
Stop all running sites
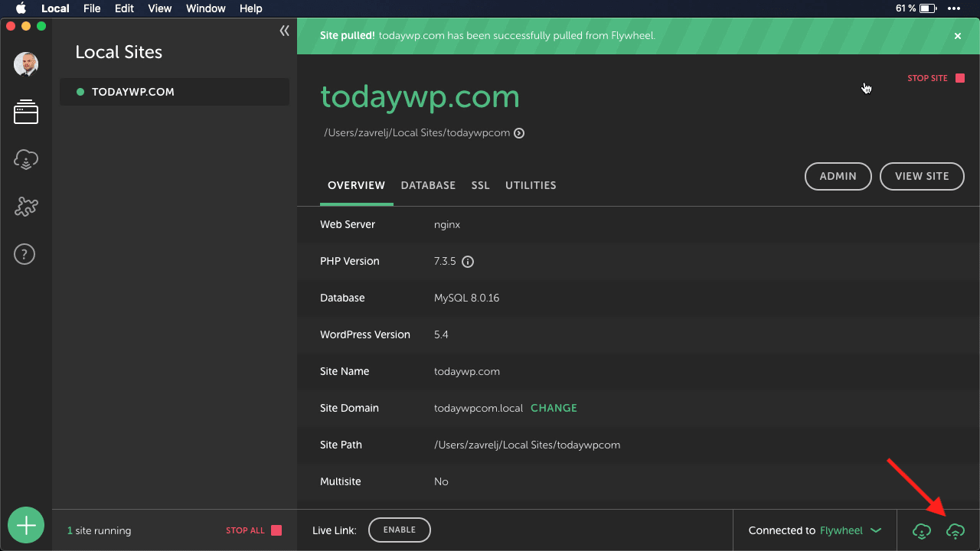click(x=253, y=530)
